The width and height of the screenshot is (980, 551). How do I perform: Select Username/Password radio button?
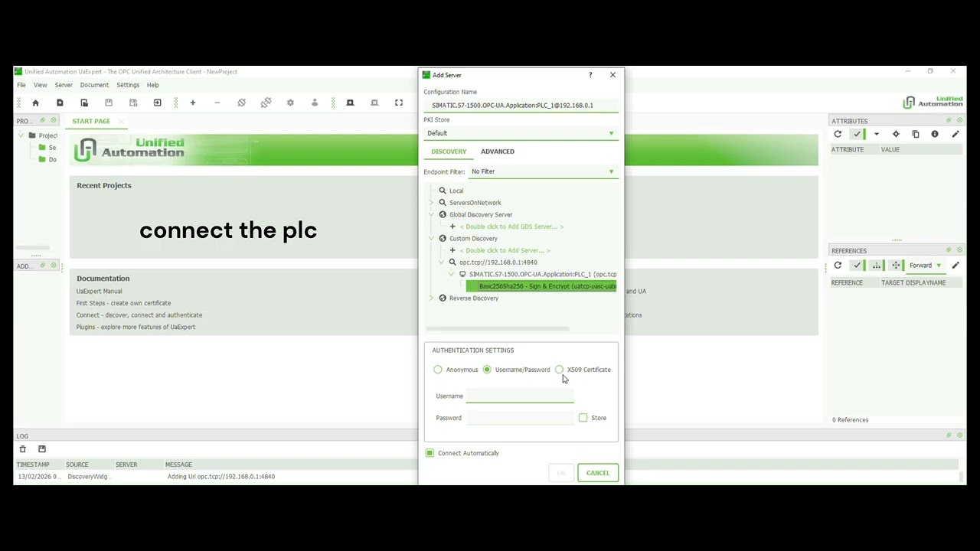coord(487,370)
